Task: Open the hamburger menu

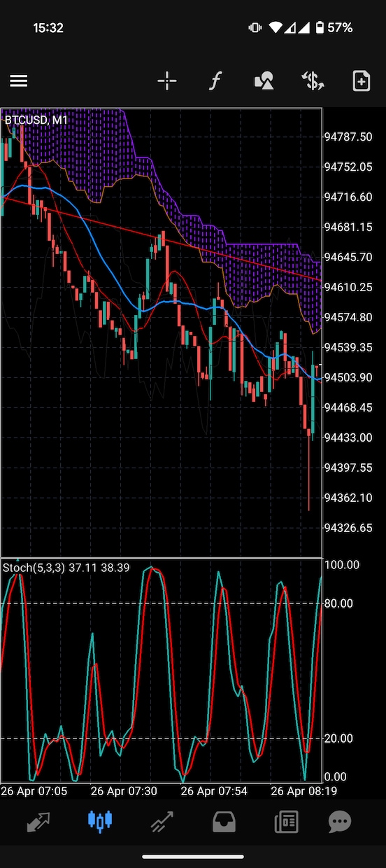Action: tap(19, 81)
